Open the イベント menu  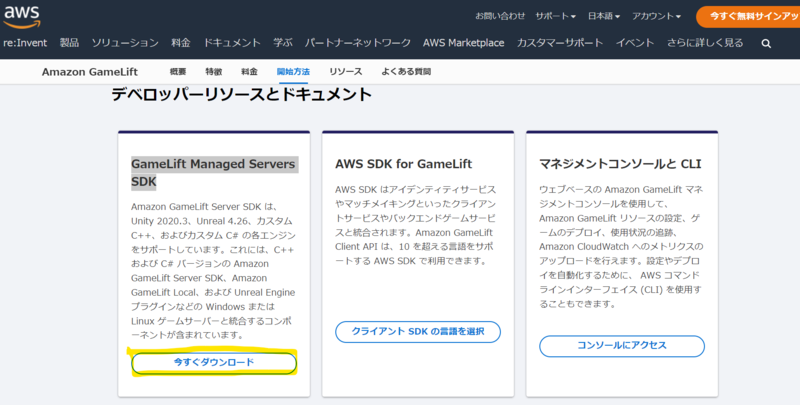click(635, 43)
